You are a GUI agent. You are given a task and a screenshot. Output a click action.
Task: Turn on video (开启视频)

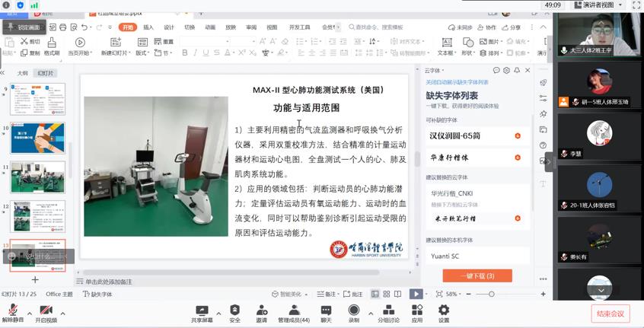pyautogui.click(x=46, y=310)
